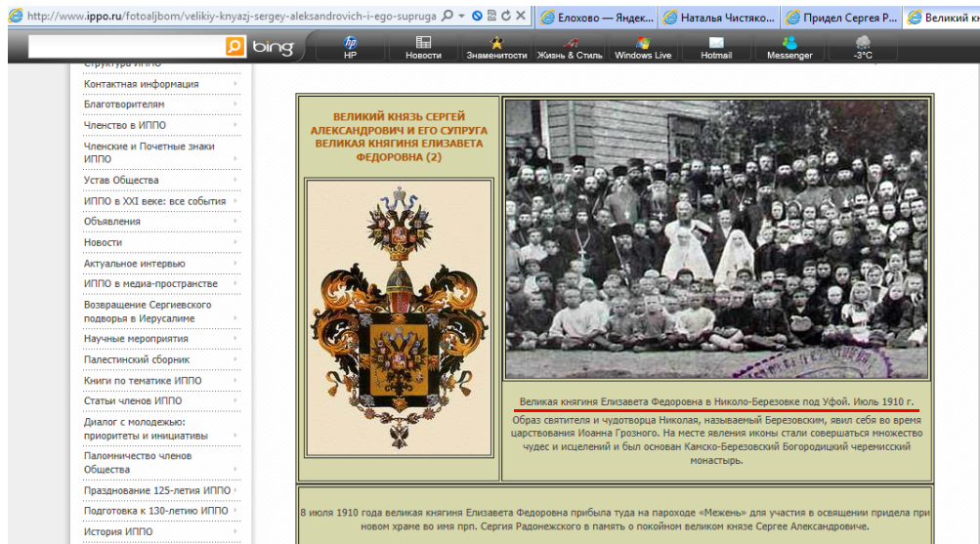Click the arrow beside Статьи членов ИППО
The image size is (980, 544).
(x=235, y=401)
